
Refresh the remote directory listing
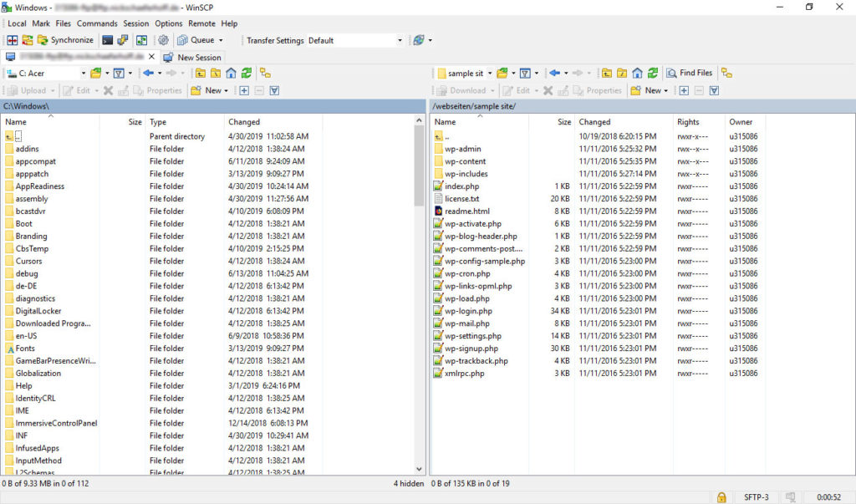[x=654, y=74]
